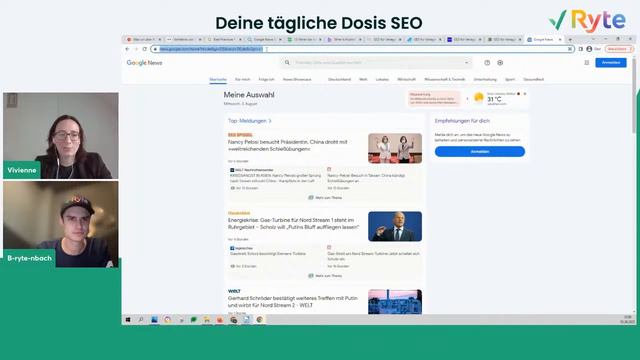Open the Pelosi story thumbnail image
Image resolution: width=640 pixels, height=360 pixels.
click(395, 148)
